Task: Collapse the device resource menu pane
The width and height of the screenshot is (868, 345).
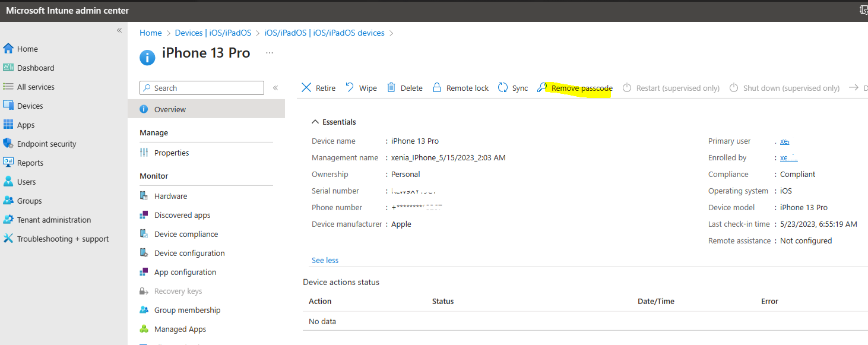Action: coord(275,88)
